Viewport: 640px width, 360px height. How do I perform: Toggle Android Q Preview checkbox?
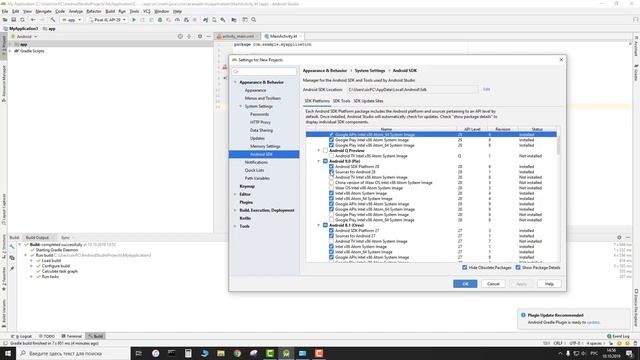(x=325, y=151)
